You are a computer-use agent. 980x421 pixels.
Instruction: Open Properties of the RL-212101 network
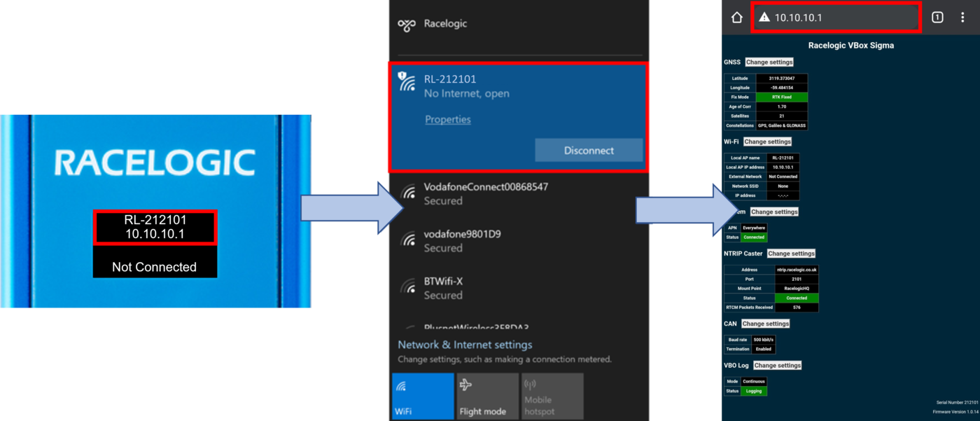pos(448,119)
